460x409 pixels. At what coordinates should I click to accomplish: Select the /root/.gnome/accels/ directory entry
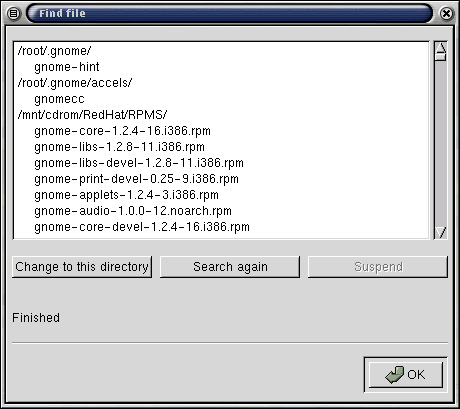pyautogui.click(x=75, y=83)
